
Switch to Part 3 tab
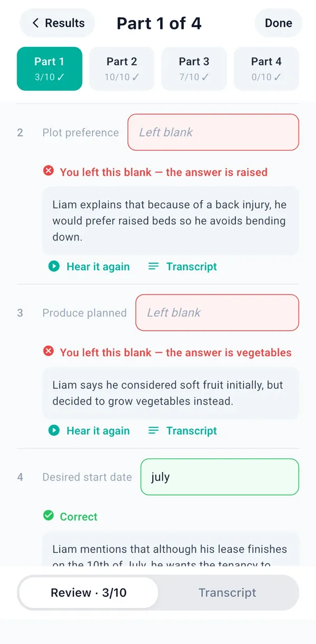tap(194, 69)
